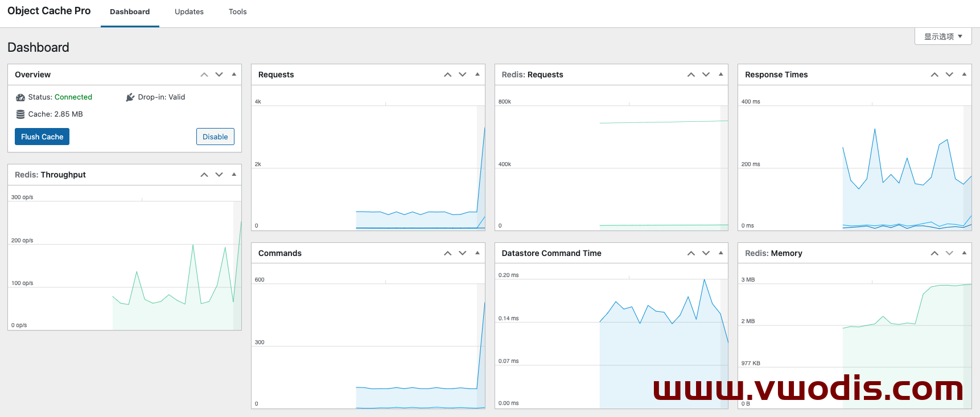Move the Response Times panel up
Viewport: 980px width, 417px height.
934,75
